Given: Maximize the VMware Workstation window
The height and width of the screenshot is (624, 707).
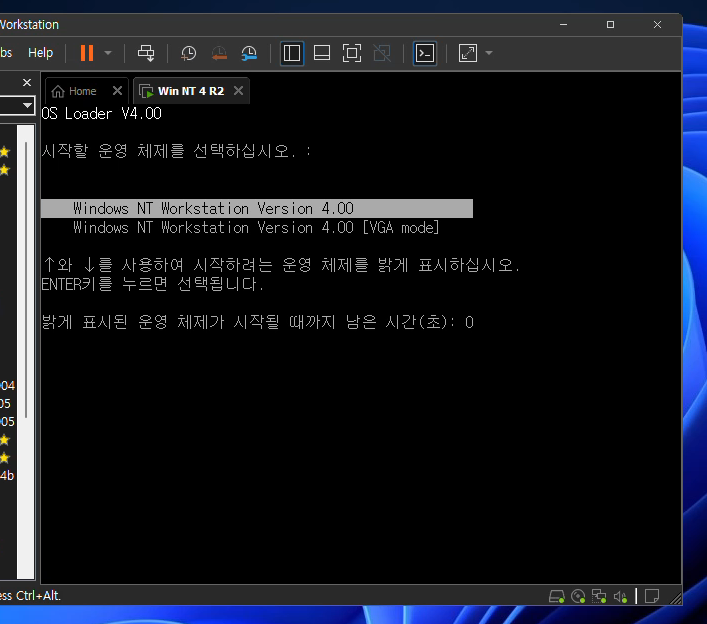Looking at the screenshot, I should click(x=610, y=24).
